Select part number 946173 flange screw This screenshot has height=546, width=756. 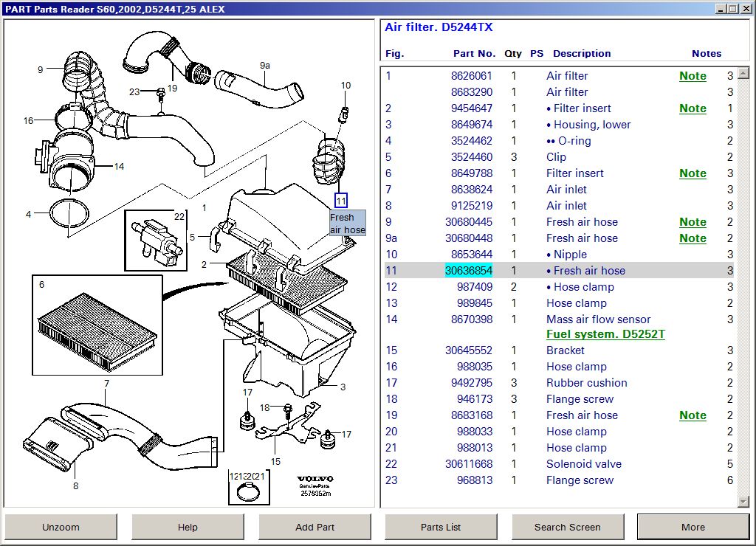pos(475,399)
